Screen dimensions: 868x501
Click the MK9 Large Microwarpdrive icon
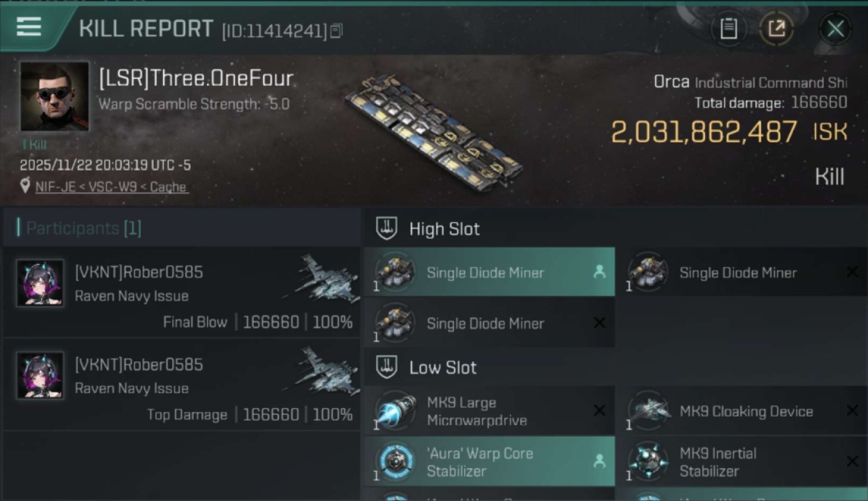pos(395,411)
